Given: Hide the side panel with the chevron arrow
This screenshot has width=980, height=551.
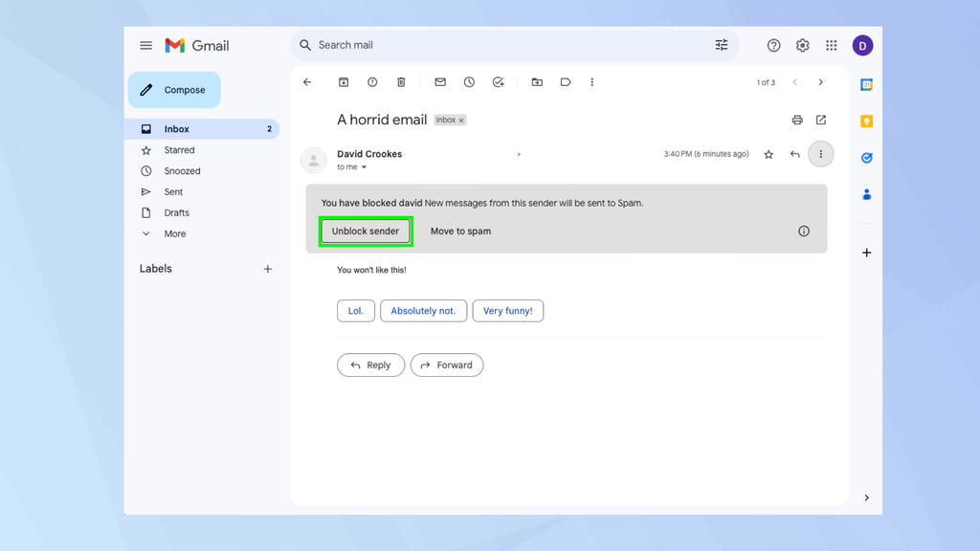Looking at the screenshot, I should tap(867, 497).
